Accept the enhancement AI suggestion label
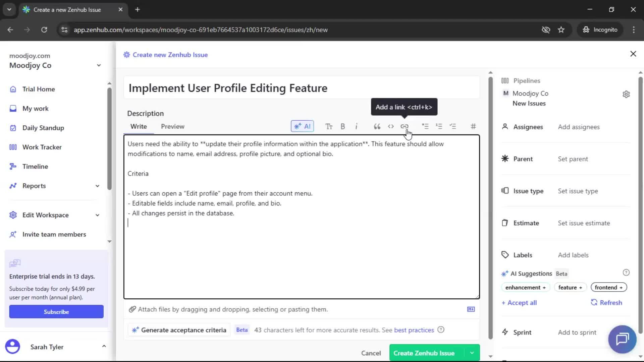Image resolution: width=644 pixels, height=362 pixels. 525,287
